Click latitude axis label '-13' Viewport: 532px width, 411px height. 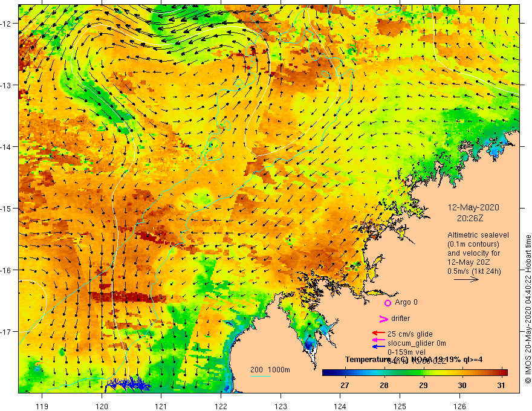tap(6, 85)
